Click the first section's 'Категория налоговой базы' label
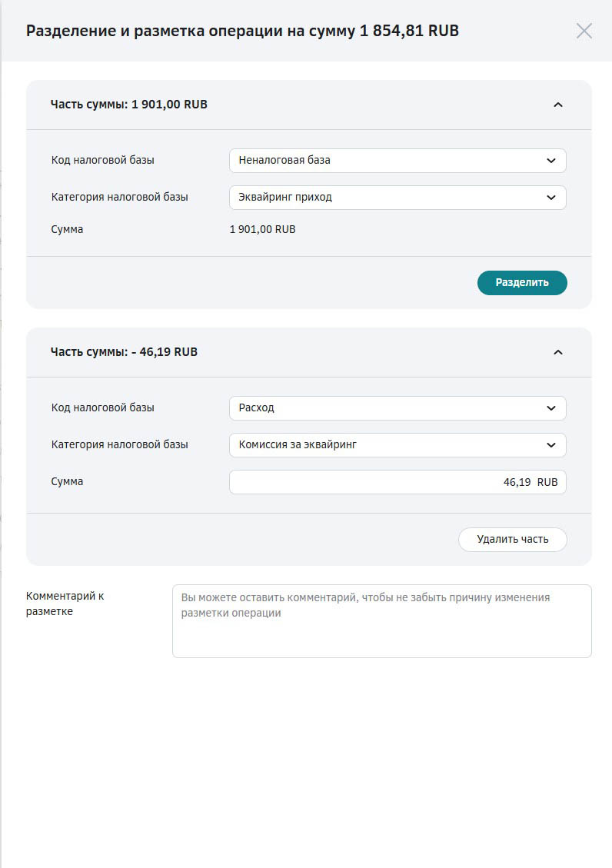Viewport: 612px width, 868px height. [120, 198]
